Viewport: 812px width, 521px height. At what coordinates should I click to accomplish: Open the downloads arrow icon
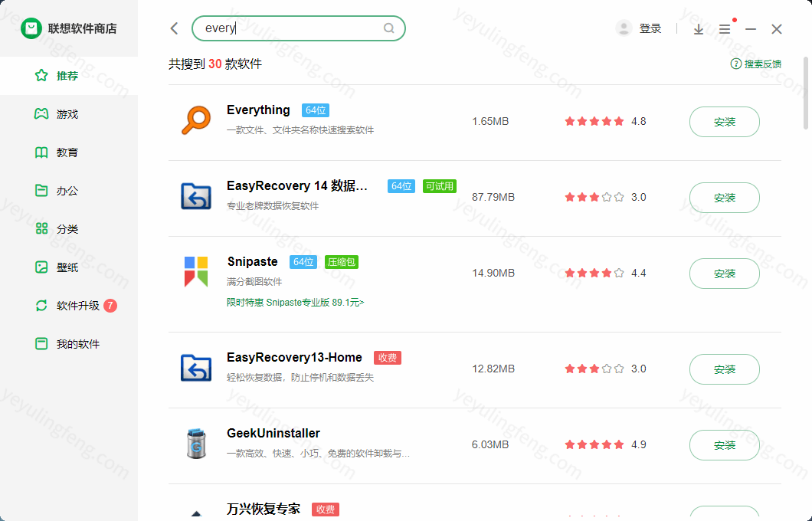(698, 29)
